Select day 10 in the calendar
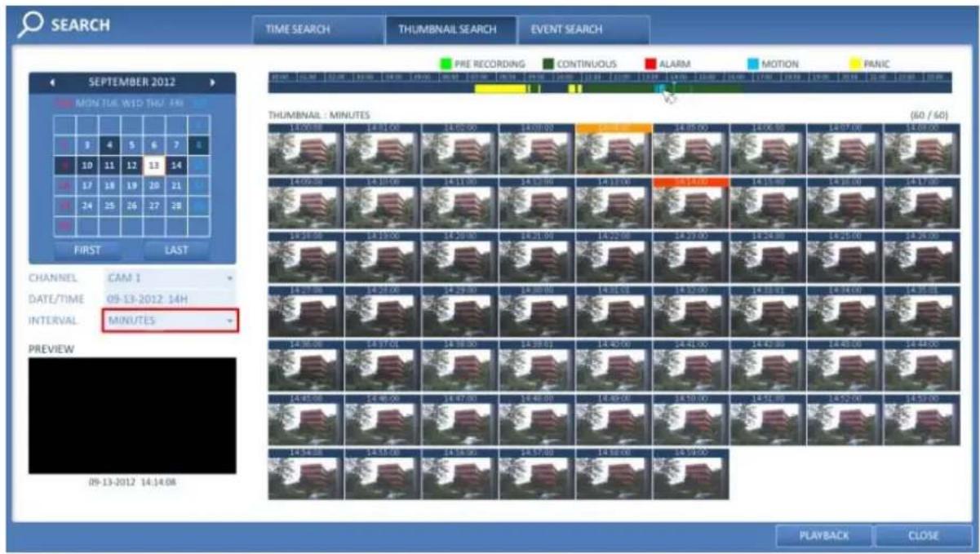Image resolution: width=980 pixels, height=554 pixels. click(x=87, y=166)
